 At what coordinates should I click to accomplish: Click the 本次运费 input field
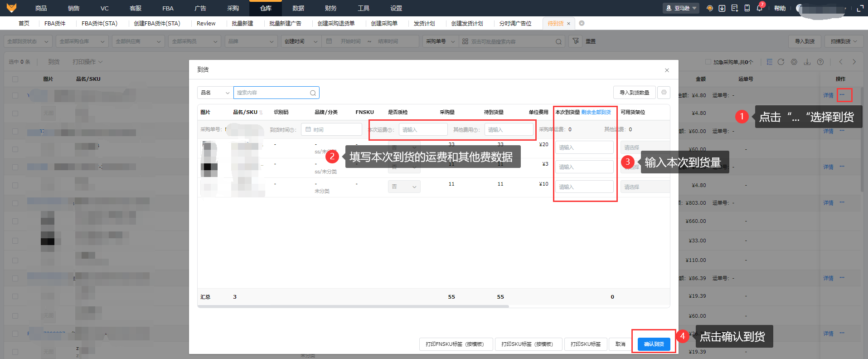pos(422,130)
